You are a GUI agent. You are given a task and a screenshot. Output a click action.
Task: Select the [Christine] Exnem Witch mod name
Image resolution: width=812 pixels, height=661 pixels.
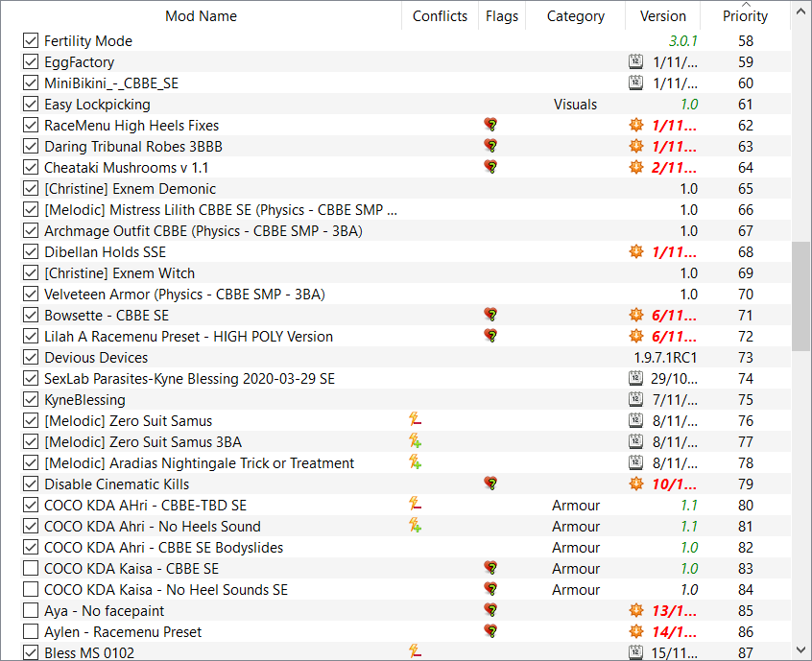(x=120, y=272)
